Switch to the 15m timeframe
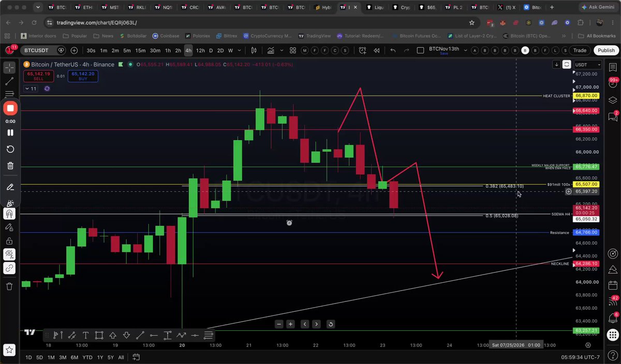The image size is (621, 364). click(140, 50)
